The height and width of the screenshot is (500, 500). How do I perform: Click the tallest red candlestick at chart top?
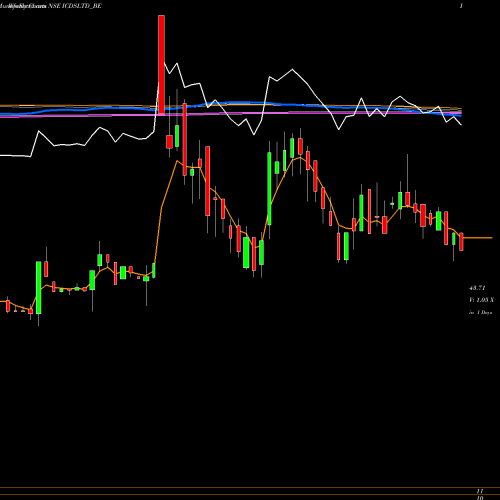[x=161, y=65]
